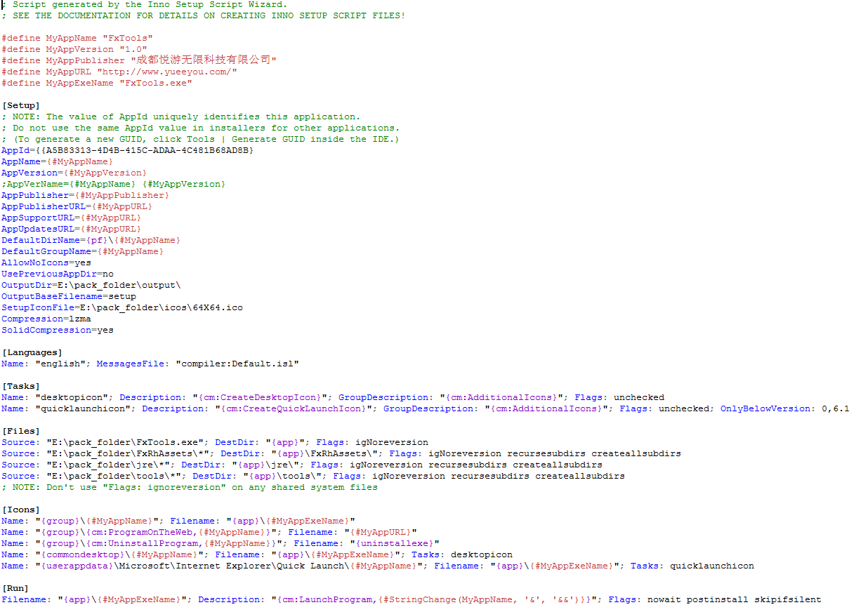Click the AppPublisher={#MyAppPublisher} line
This screenshot has width=868, height=612.
pos(86,195)
